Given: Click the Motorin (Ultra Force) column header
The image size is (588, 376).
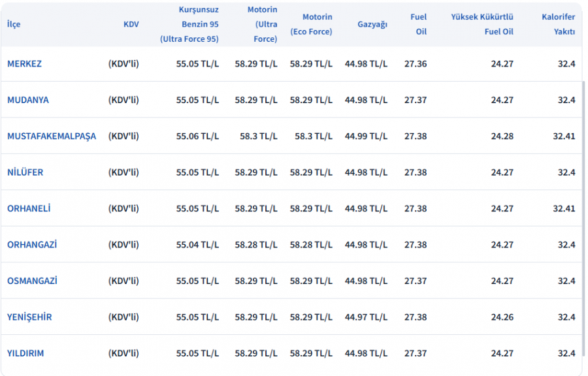Looking at the screenshot, I should 263,24.
